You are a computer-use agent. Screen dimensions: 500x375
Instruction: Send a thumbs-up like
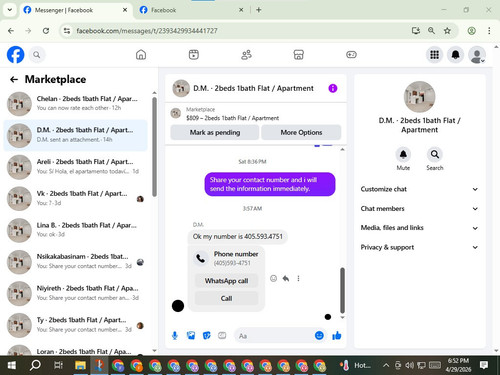tap(337, 335)
